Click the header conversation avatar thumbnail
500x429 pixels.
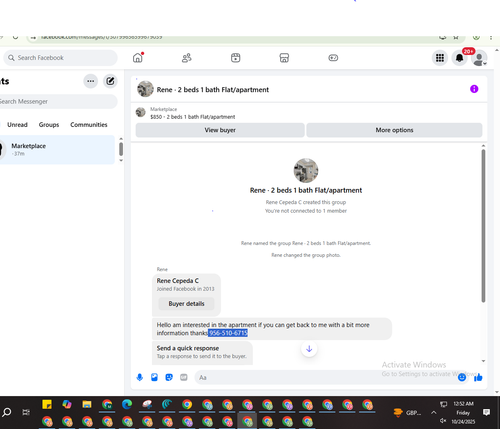click(145, 89)
